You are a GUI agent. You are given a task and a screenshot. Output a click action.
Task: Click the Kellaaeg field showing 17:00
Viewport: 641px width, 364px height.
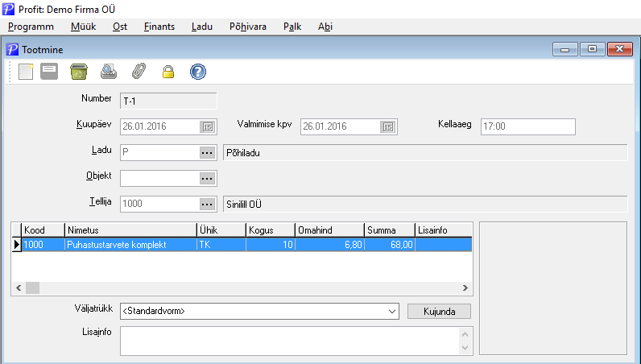(528, 126)
